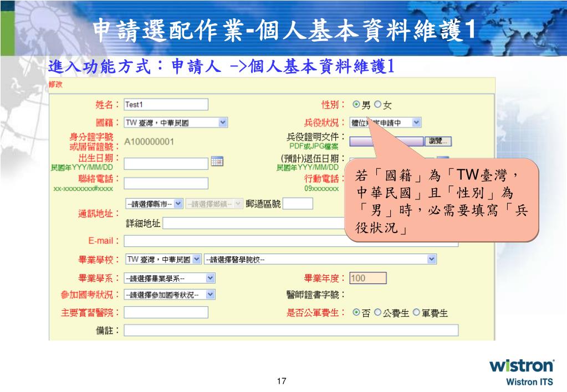Viewport: 567px width, 392px height.
Task: Choose the 公費生 radio option
Action: pyautogui.click(x=377, y=312)
